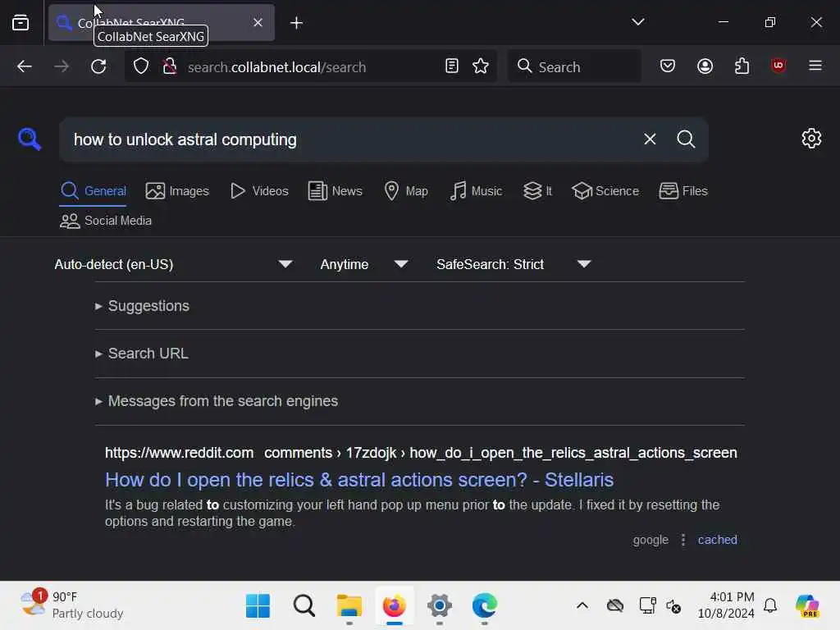Open a new browser tab

(296, 22)
